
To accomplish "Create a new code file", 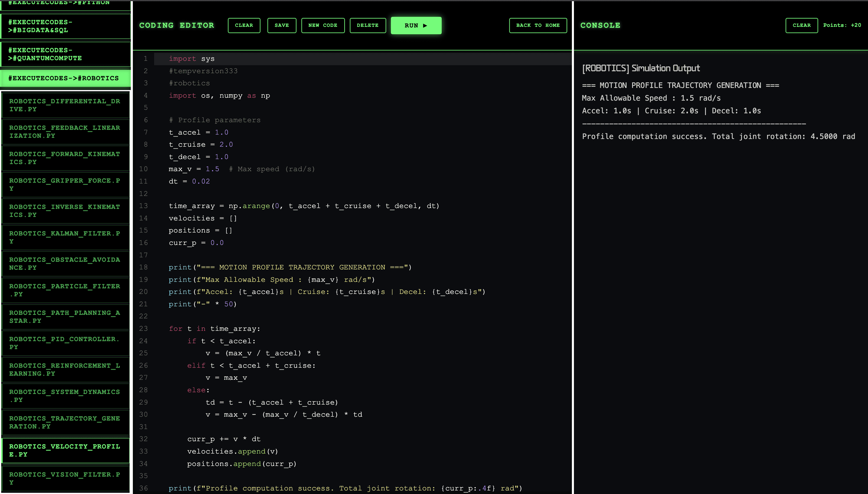I will click(323, 25).
